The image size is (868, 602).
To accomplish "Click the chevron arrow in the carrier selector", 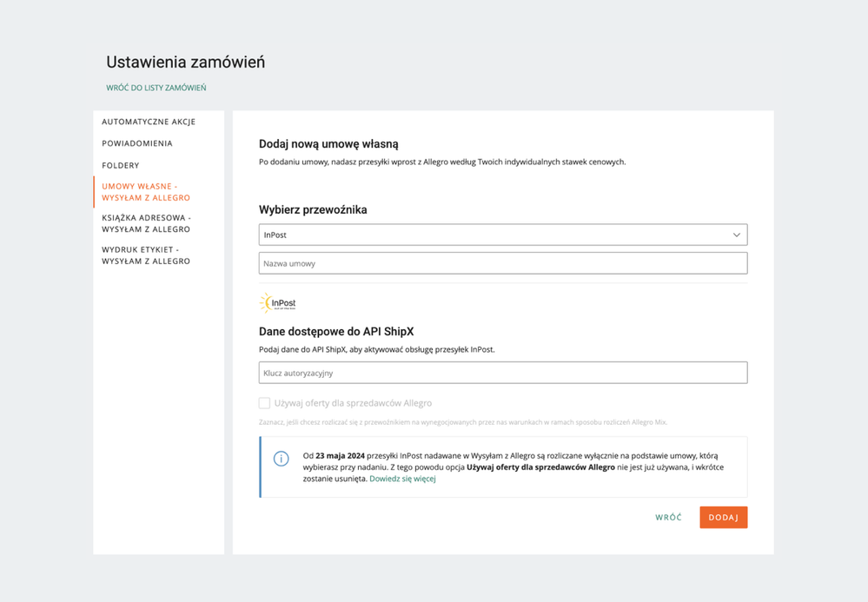I will click(x=736, y=235).
